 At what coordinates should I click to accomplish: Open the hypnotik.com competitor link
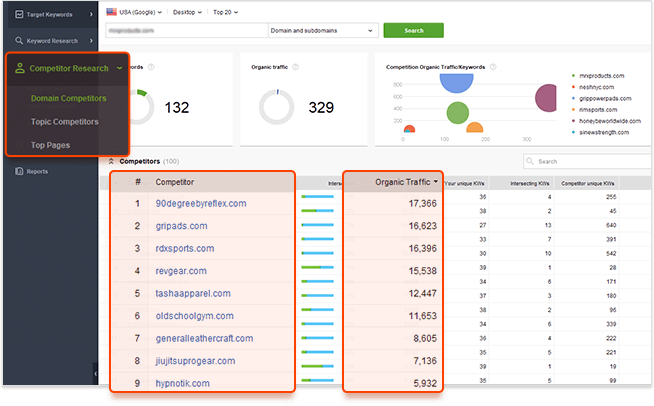182,383
